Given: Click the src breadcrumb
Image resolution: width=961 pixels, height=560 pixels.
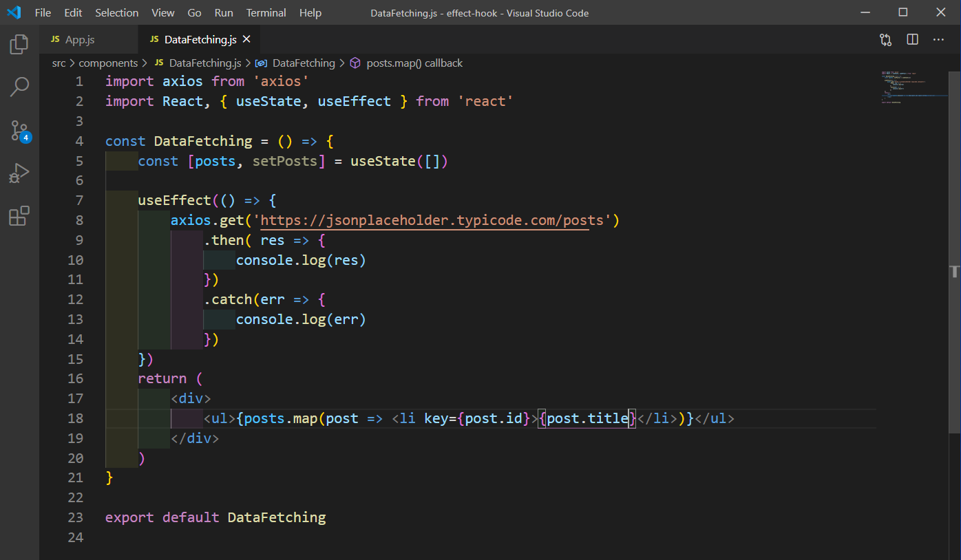Looking at the screenshot, I should pos(59,63).
